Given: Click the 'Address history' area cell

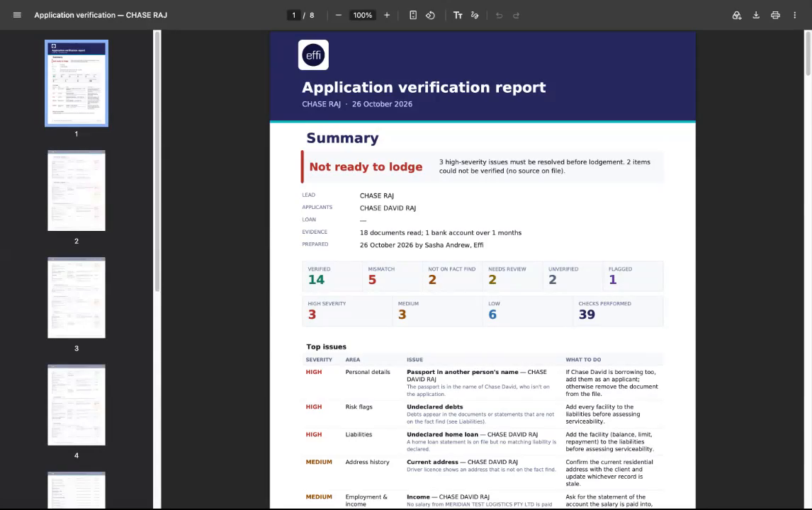Looking at the screenshot, I should 367,462.
